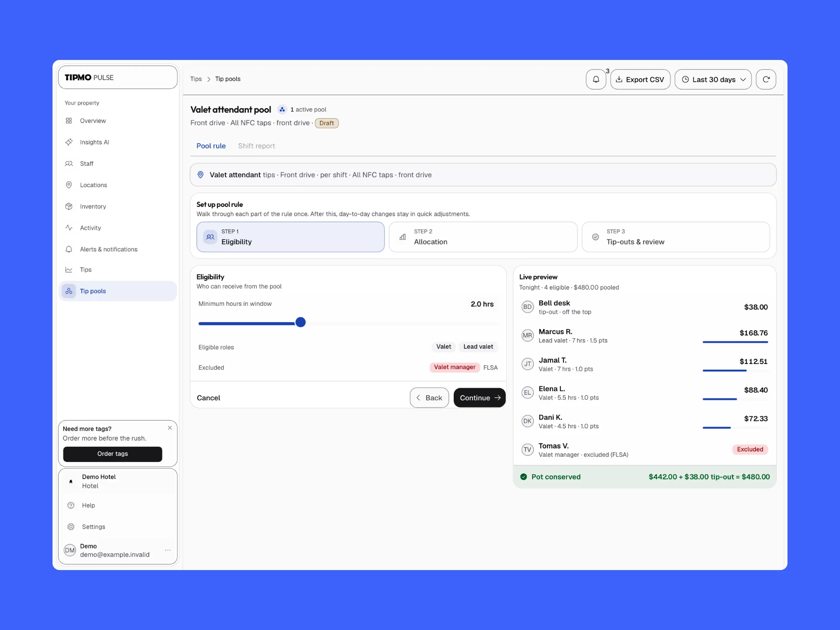The height and width of the screenshot is (630, 840).
Task: Click the Step 2 Allocation bar chart icon
Action: (402, 237)
